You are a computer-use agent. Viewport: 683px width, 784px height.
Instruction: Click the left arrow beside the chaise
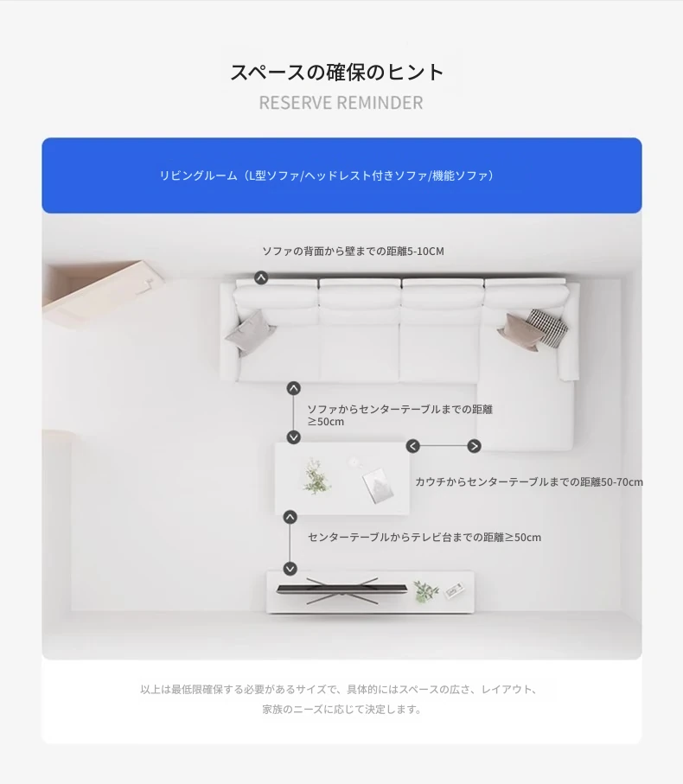click(413, 446)
